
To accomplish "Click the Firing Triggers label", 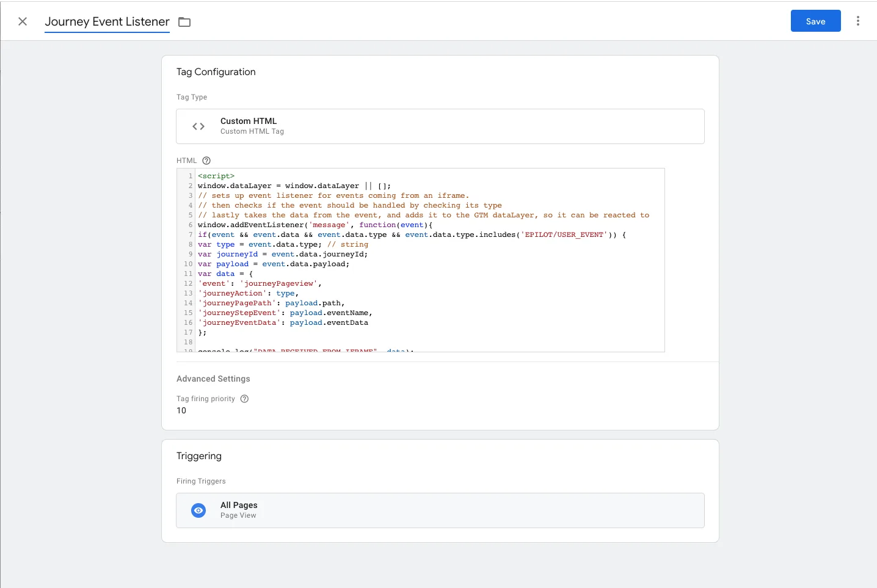I will 201,481.
